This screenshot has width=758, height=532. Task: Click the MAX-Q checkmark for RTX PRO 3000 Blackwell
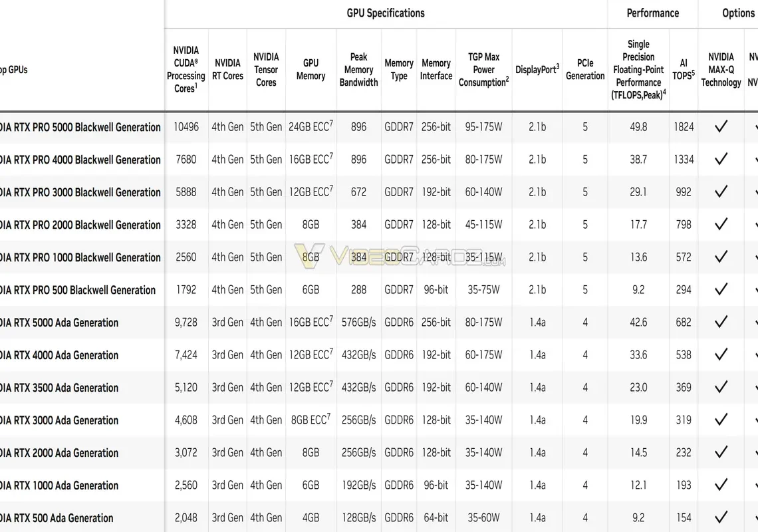tap(721, 192)
